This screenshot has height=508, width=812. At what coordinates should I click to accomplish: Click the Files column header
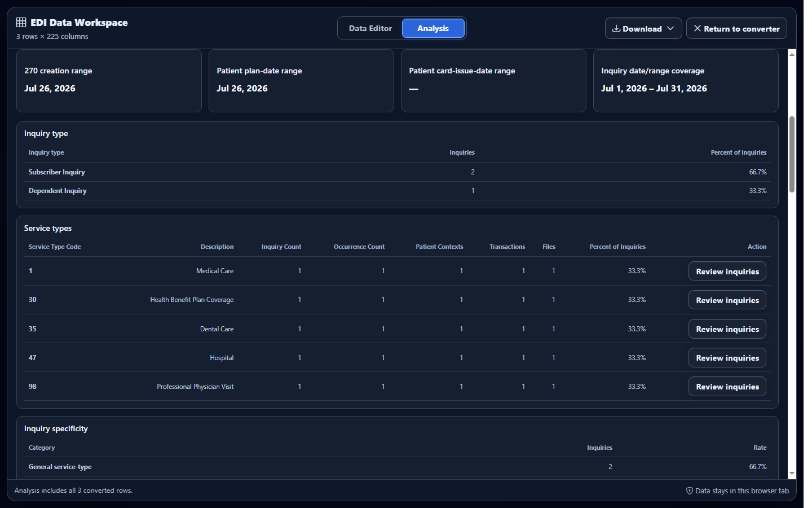[x=549, y=247]
